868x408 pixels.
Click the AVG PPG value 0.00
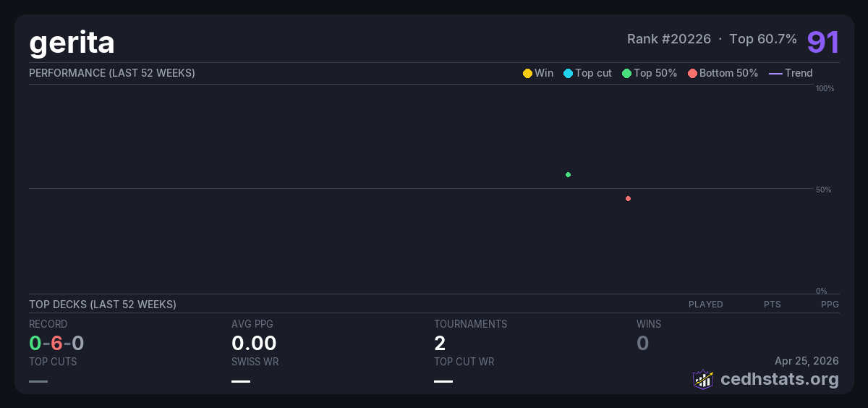pyautogui.click(x=254, y=343)
